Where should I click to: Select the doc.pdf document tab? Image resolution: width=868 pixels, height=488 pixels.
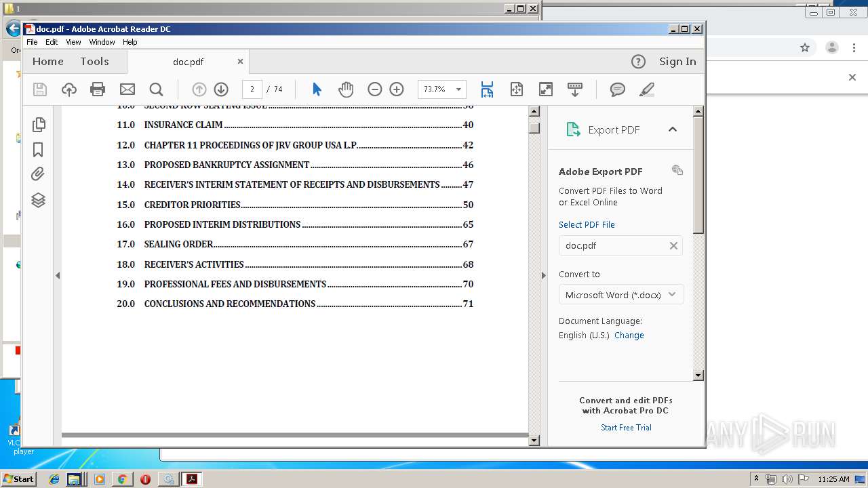click(x=188, y=62)
